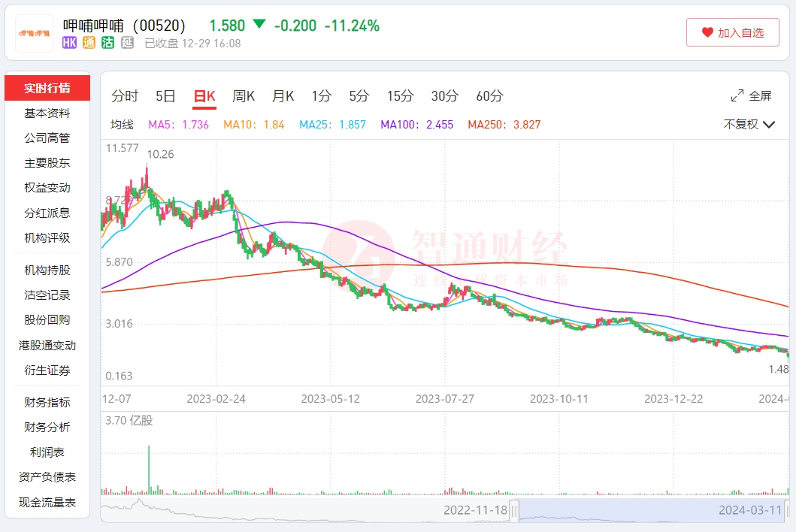Open 股份回购 share buyback page
The image size is (796, 532).
[47, 320]
